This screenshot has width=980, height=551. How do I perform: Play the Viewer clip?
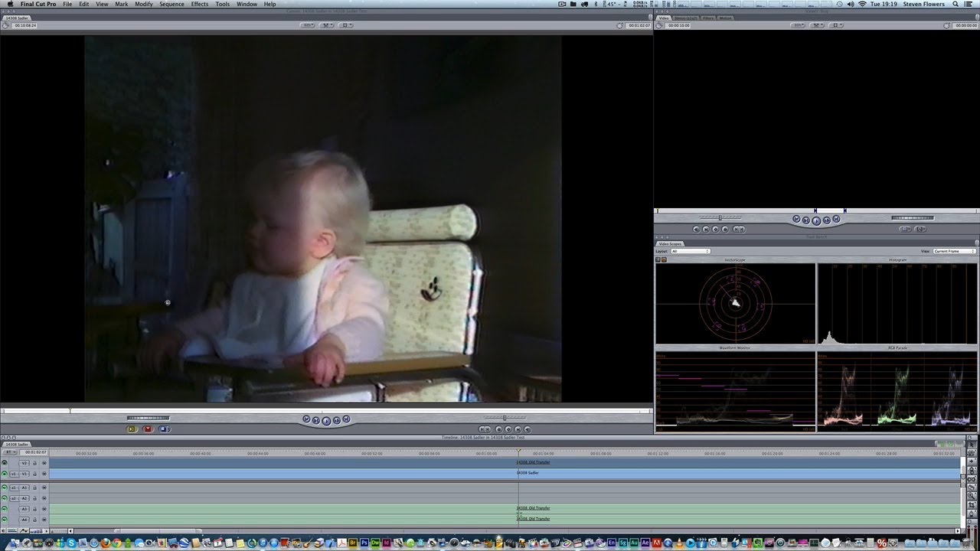pos(816,220)
